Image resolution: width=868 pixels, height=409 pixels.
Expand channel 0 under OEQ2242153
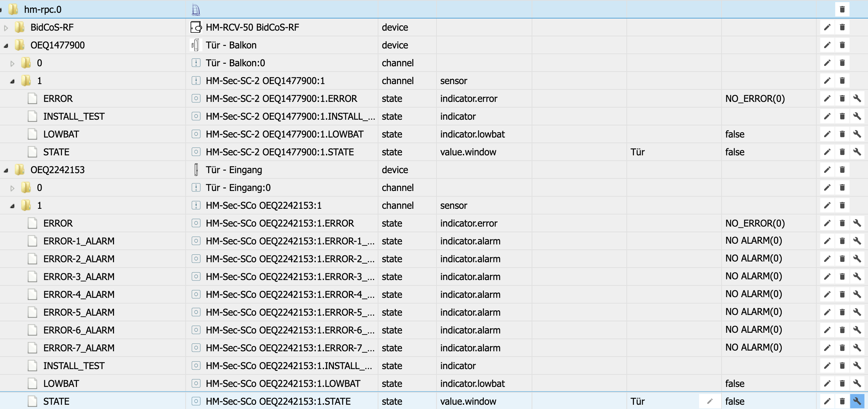click(12, 188)
